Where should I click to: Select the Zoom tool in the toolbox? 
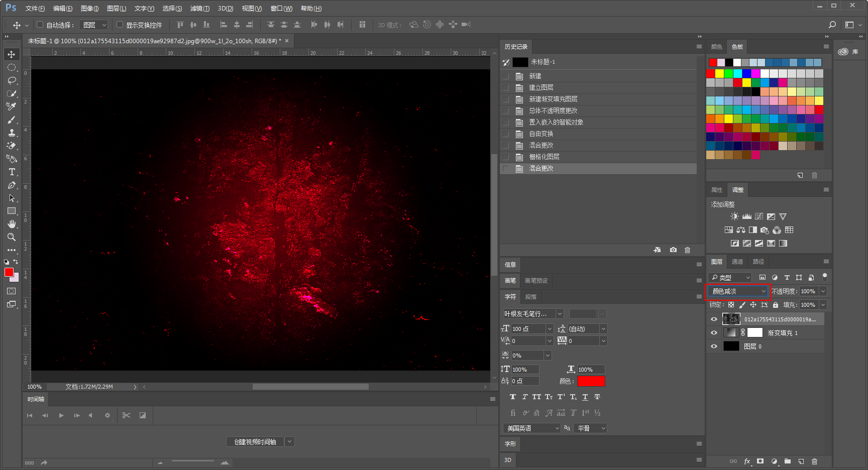click(12, 237)
